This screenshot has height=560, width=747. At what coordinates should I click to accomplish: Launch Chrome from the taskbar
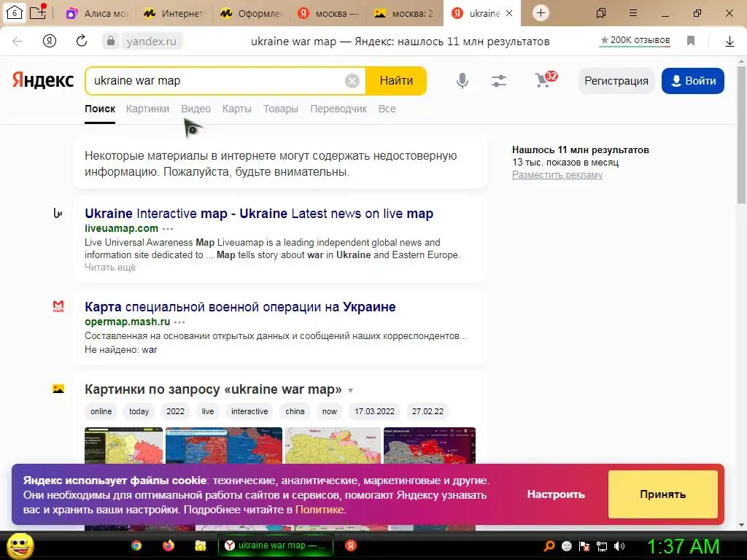136,545
